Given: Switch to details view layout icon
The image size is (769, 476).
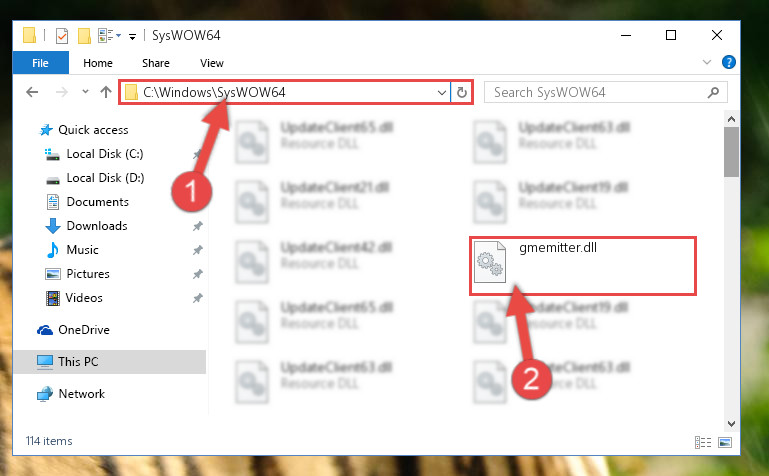Looking at the screenshot, I should click(703, 442).
